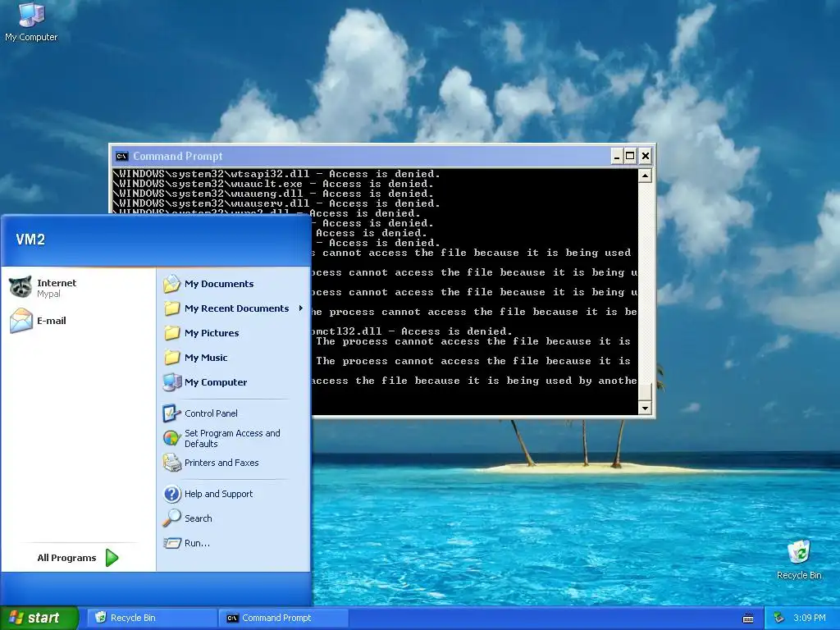Select the Printers and Faxes label
Image resolution: width=840 pixels, height=630 pixels.
[x=221, y=463]
